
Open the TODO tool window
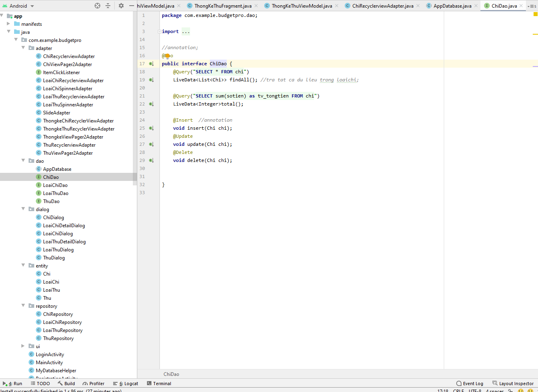40,384
